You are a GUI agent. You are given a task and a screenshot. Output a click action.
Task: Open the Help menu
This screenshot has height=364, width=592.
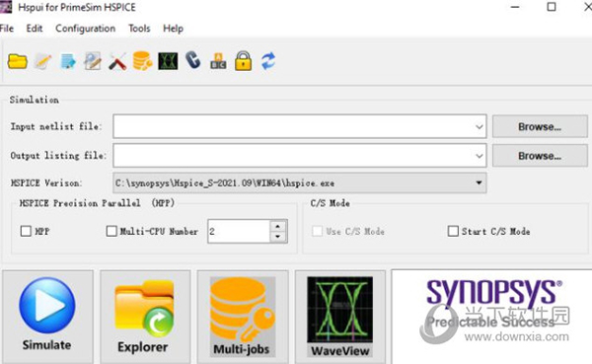click(174, 29)
